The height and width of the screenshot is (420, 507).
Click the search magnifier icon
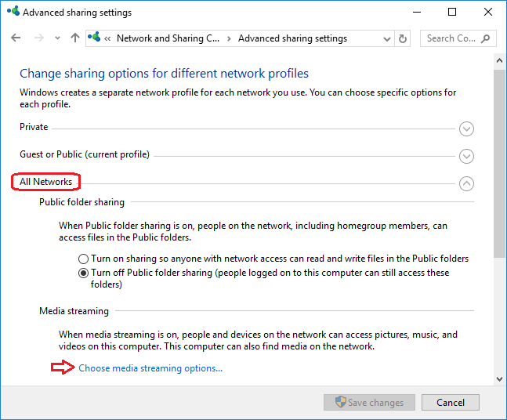click(486, 38)
